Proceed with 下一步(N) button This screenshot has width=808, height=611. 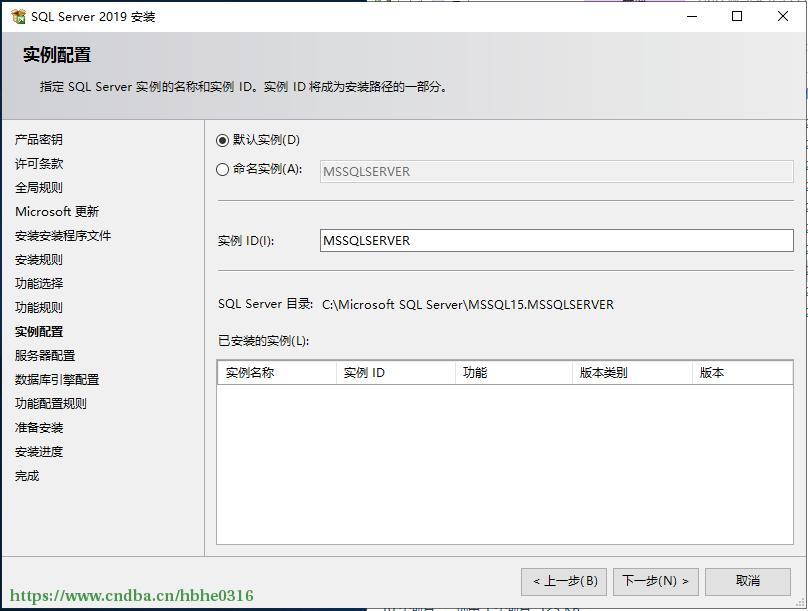[655, 582]
